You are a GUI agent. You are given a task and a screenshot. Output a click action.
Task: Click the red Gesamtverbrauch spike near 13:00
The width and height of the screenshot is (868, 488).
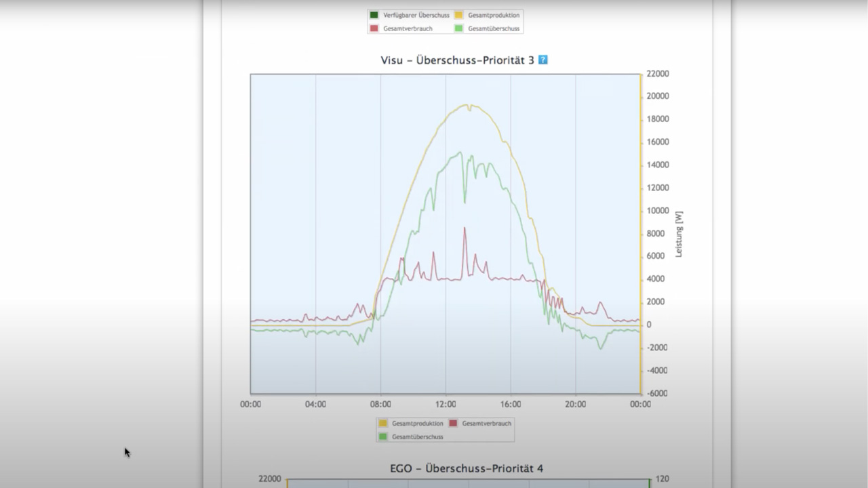point(465,228)
